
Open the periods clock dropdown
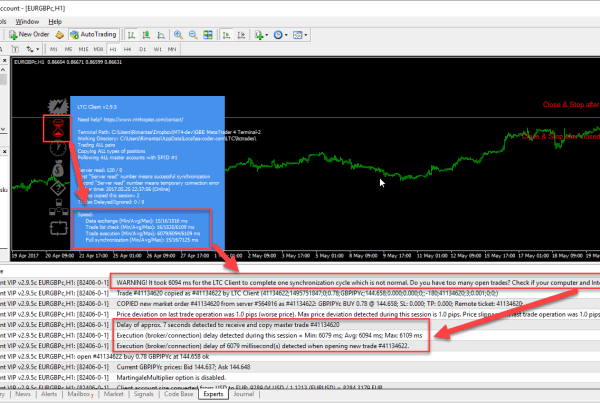(x=280, y=35)
